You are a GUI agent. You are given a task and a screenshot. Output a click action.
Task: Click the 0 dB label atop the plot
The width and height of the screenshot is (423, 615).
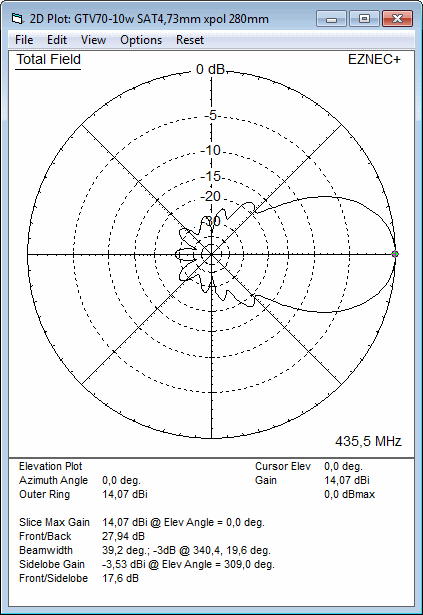pos(210,69)
